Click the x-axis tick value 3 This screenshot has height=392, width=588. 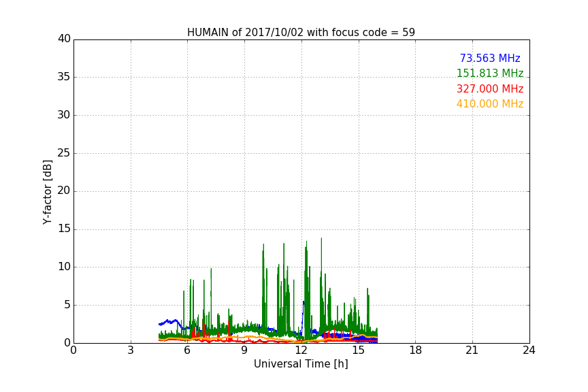pos(131,350)
